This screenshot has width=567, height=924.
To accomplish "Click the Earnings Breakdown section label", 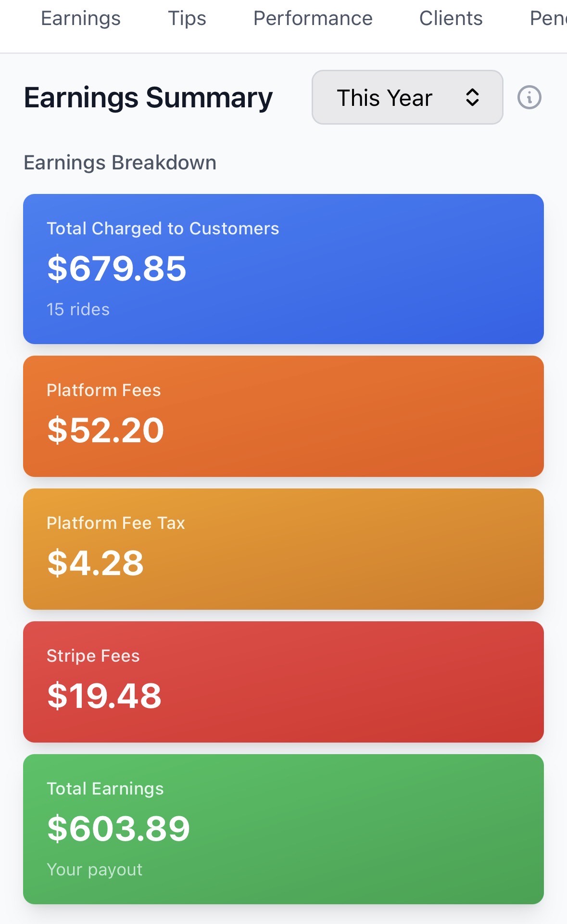I will [120, 162].
